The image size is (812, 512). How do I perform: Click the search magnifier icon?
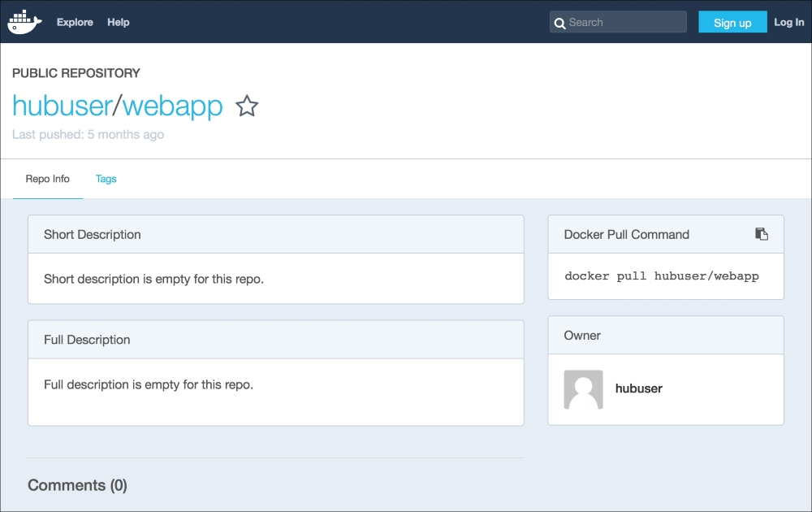[559, 23]
